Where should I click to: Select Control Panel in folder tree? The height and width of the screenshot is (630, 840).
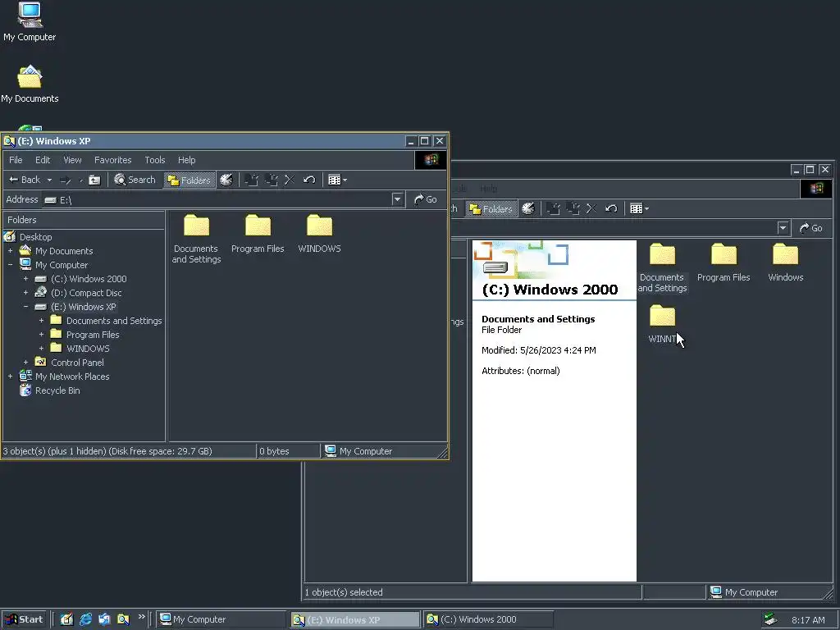(x=77, y=363)
